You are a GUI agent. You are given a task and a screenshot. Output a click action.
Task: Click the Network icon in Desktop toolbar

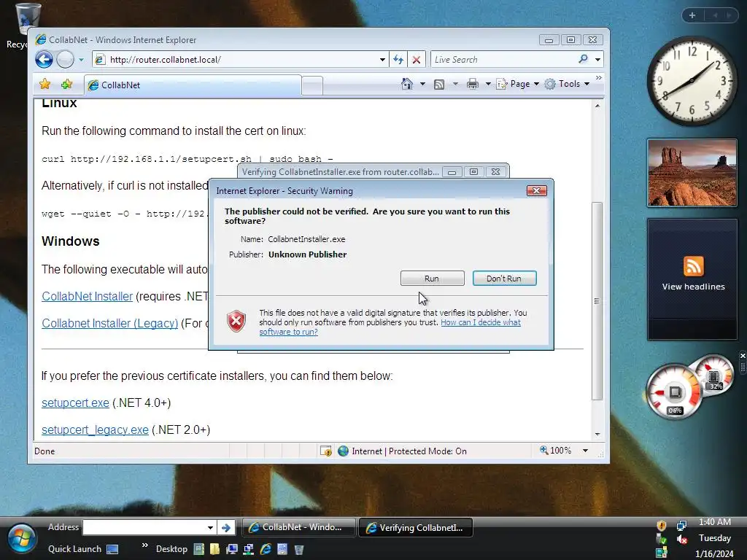(x=249, y=549)
